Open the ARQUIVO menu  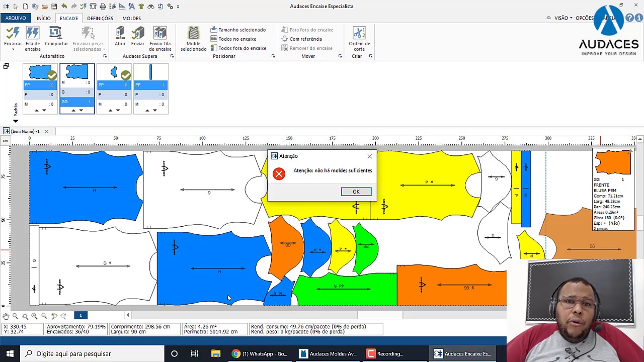point(16,18)
